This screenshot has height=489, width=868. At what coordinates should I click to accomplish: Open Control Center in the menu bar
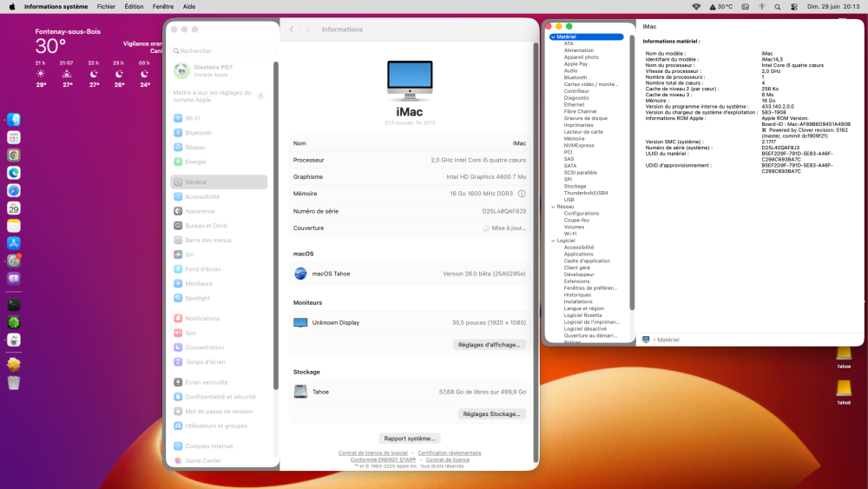(x=794, y=7)
